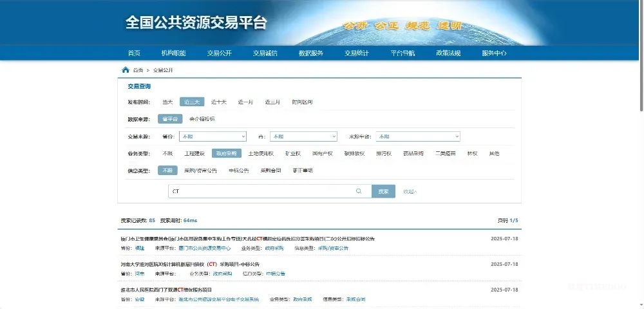Select 近十天 publish time filter

tap(219, 102)
